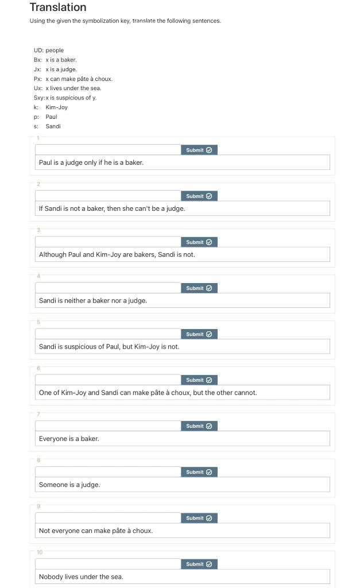
Task: Select the input field for question 2 about Sandi
Action: pyautogui.click(x=106, y=195)
